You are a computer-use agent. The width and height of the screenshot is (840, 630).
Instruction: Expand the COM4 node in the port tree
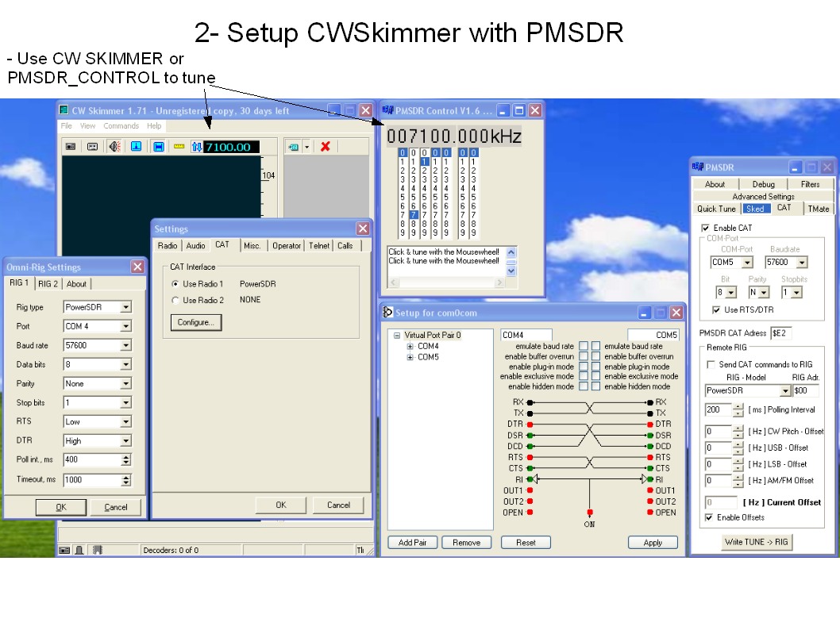tap(410, 346)
